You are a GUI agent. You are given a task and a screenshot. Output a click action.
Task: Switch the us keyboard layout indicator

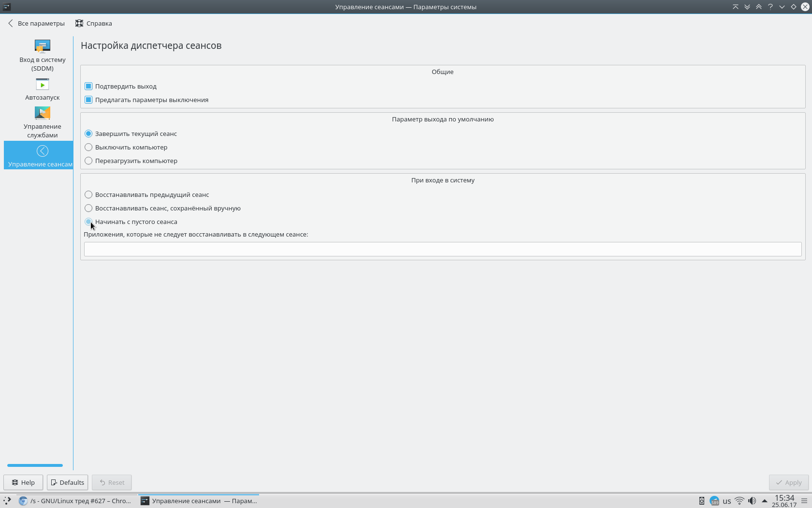(x=727, y=501)
